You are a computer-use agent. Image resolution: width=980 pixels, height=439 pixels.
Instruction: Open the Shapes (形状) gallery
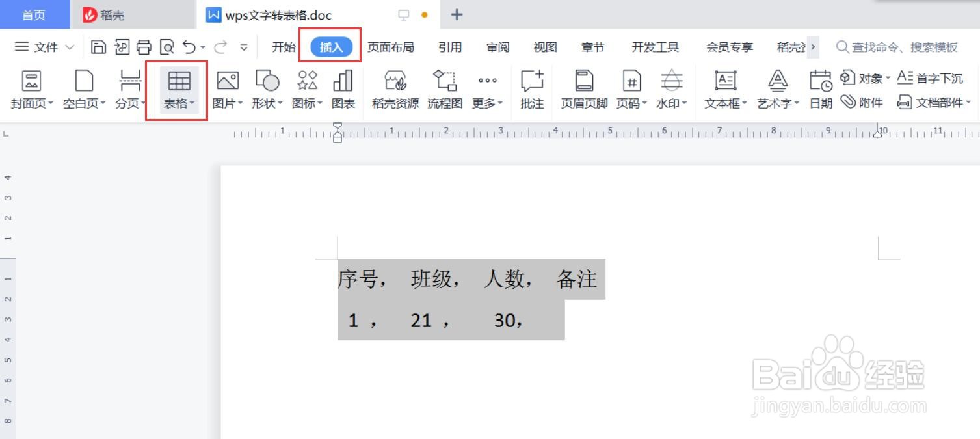click(x=267, y=89)
